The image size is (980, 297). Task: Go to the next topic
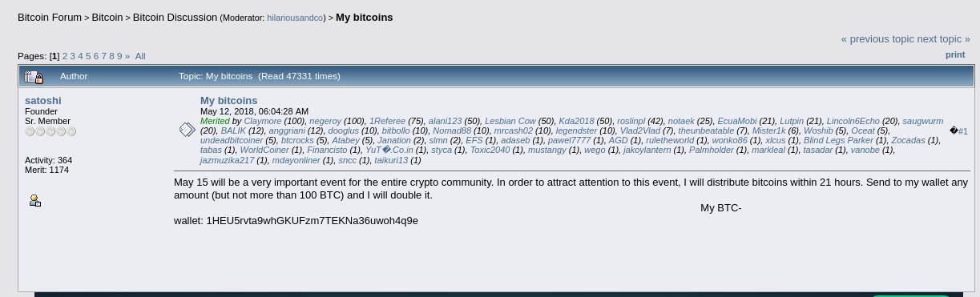[x=944, y=38]
